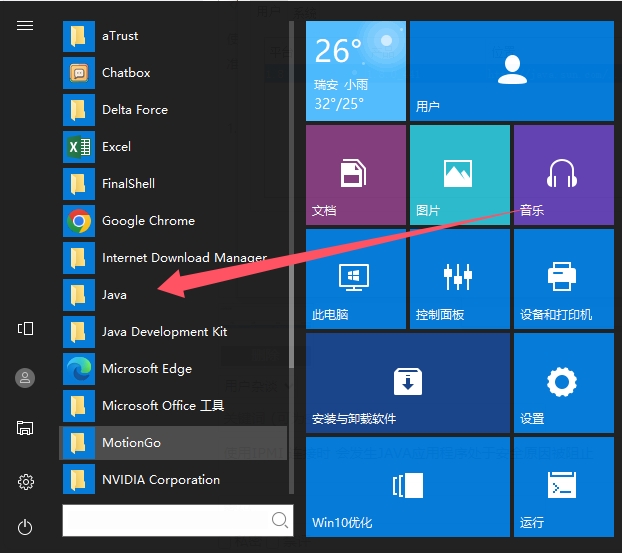Launch Chatbox app icon
This screenshot has width=622, height=553.
click(x=79, y=73)
